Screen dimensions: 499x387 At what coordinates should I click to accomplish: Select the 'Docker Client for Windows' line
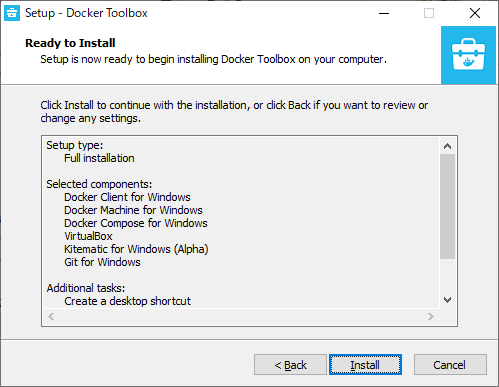pos(127,197)
